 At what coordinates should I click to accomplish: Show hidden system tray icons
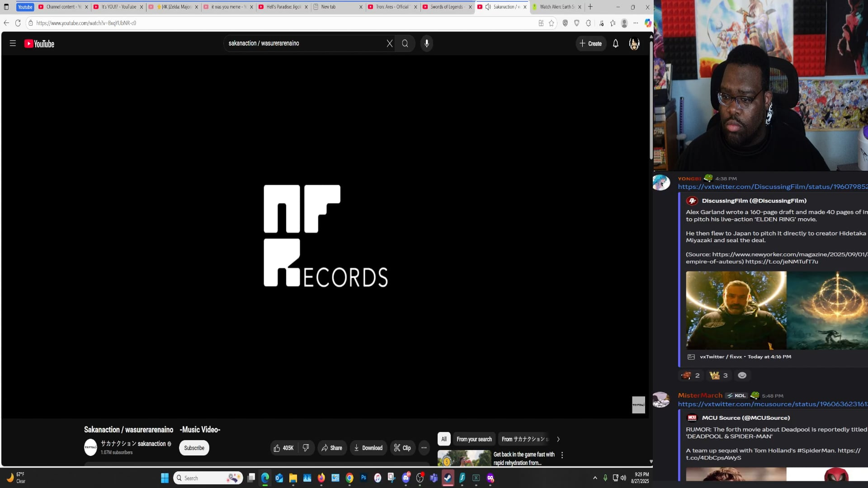coord(595,478)
